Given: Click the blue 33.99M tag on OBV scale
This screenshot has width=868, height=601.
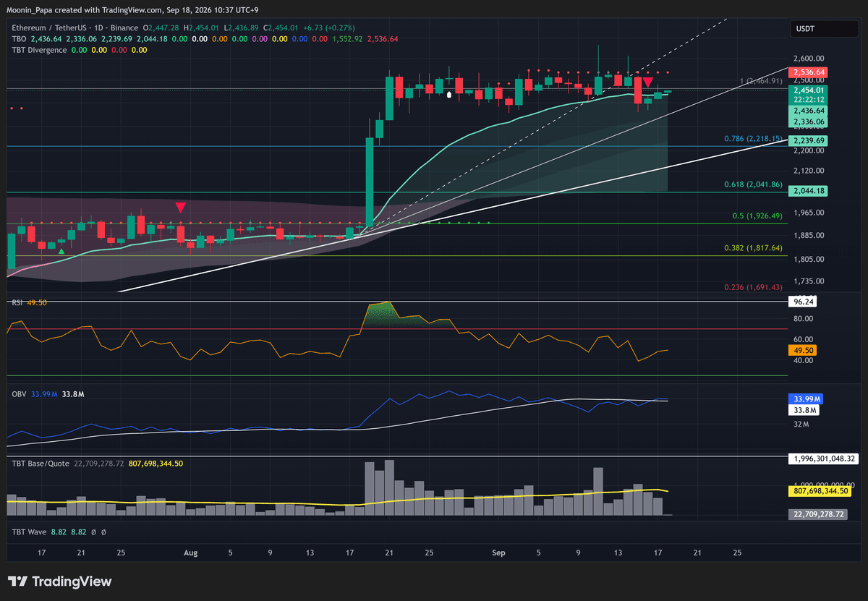Looking at the screenshot, I should point(805,399).
